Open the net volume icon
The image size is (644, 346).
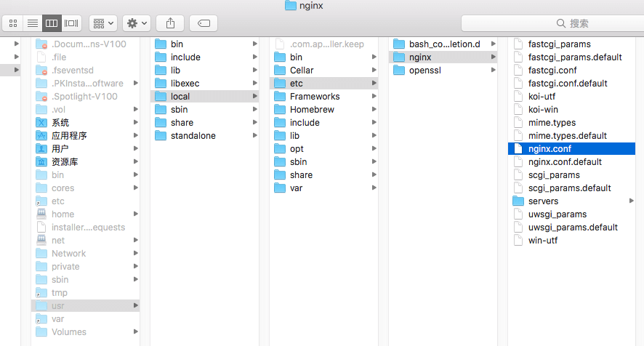41,241
